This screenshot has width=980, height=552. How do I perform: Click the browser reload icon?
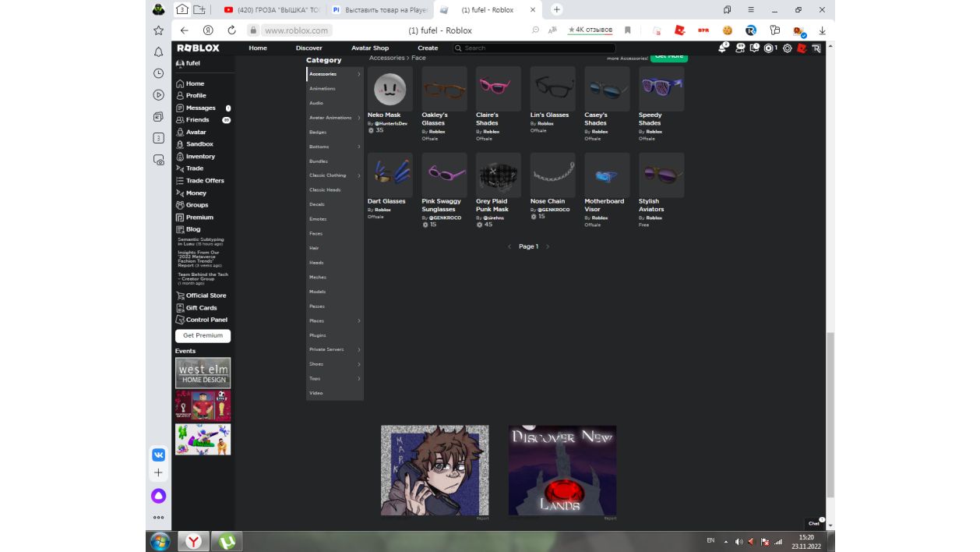pyautogui.click(x=231, y=30)
